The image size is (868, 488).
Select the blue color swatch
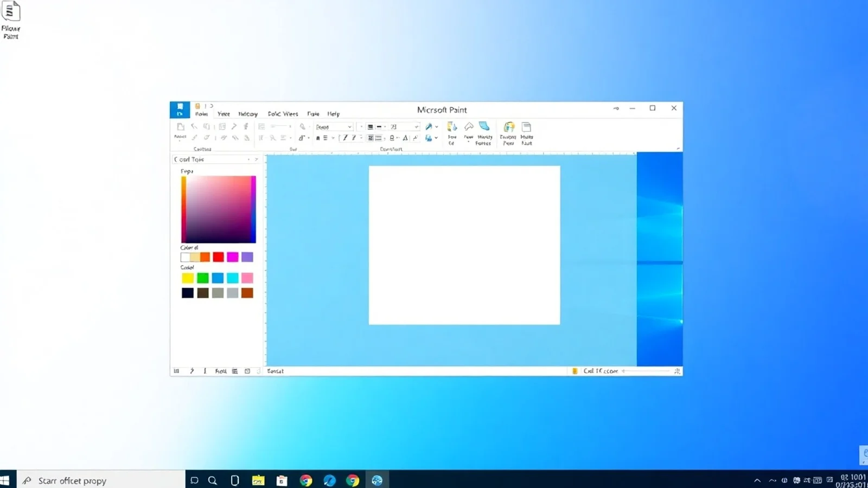218,278
